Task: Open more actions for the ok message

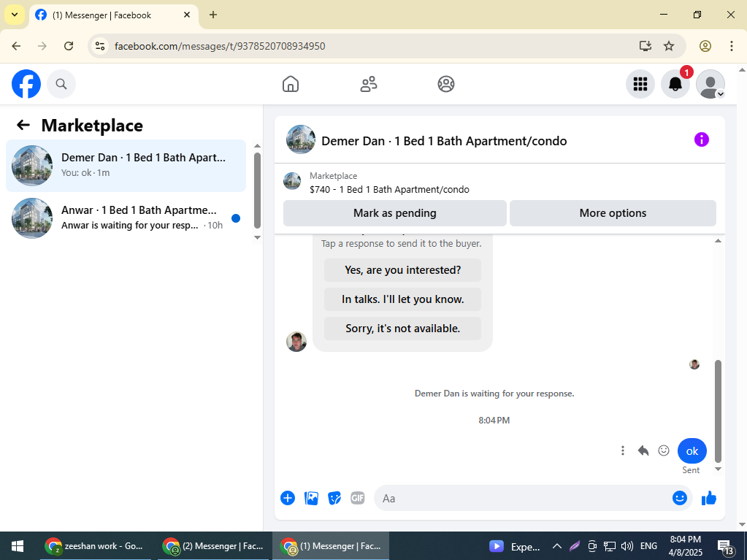Action: pyautogui.click(x=623, y=450)
